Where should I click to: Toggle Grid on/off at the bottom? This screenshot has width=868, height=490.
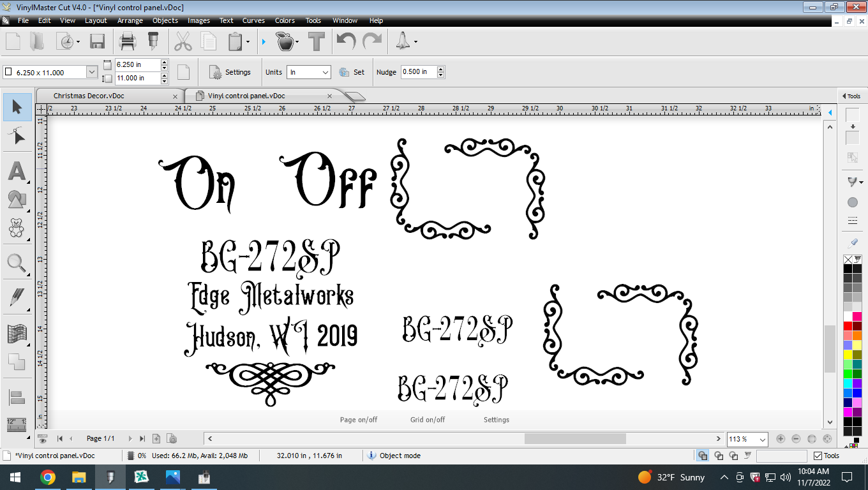[426, 420]
